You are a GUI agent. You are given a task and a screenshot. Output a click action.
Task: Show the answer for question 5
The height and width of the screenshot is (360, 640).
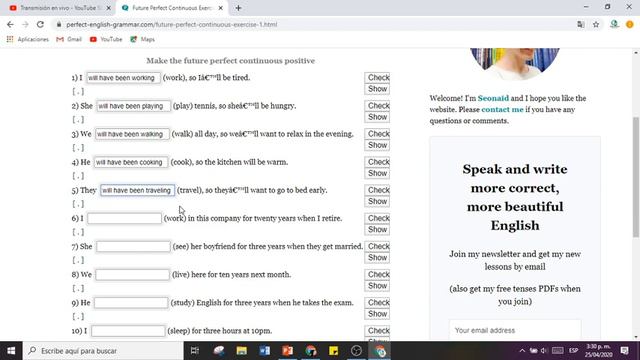pyautogui.click(x=377, y=202)
